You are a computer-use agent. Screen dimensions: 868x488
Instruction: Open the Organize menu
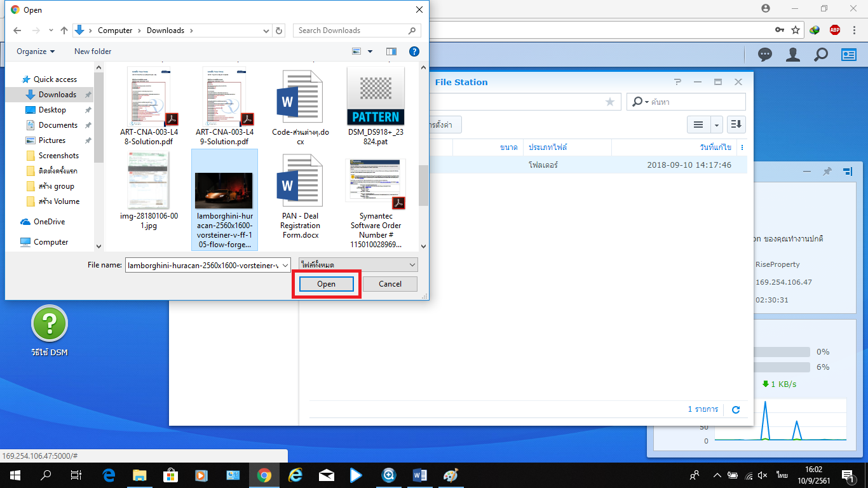(36, 51)
